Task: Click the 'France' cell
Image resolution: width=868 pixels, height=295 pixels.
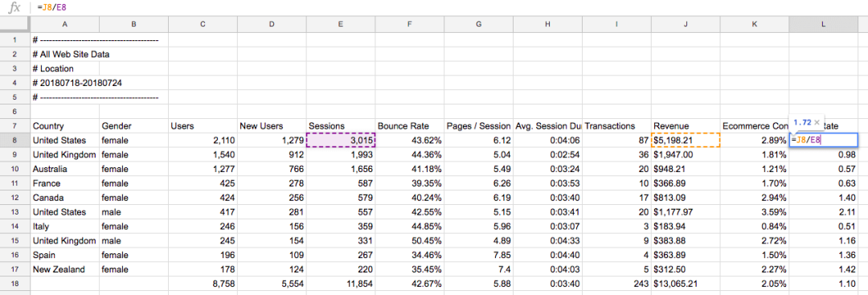Action: pos(65,183)
